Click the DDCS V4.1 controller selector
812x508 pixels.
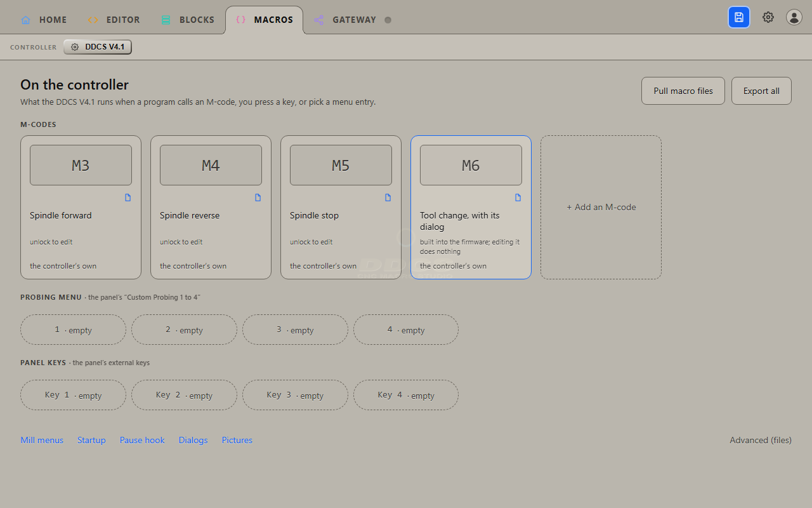[x=98, y=47]
